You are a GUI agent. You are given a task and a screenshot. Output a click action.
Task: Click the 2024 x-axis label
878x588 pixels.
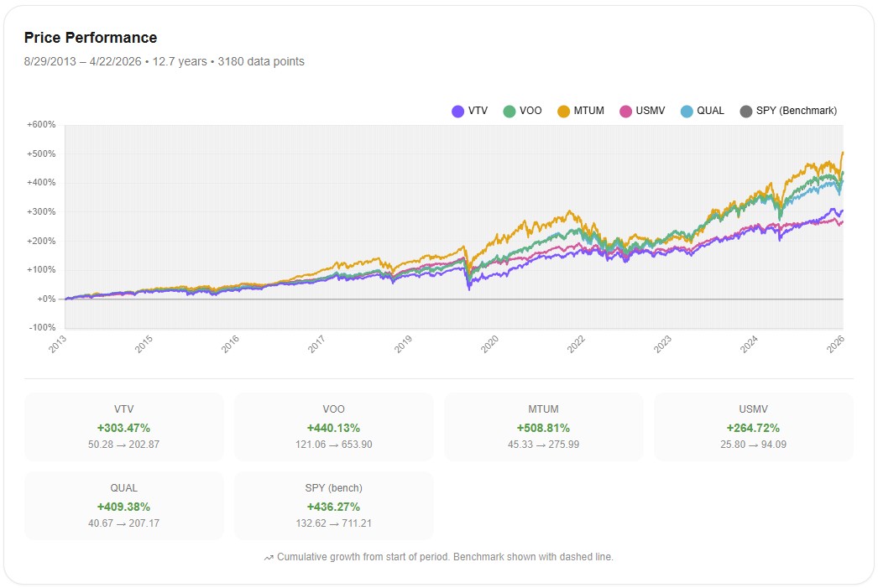749,344
